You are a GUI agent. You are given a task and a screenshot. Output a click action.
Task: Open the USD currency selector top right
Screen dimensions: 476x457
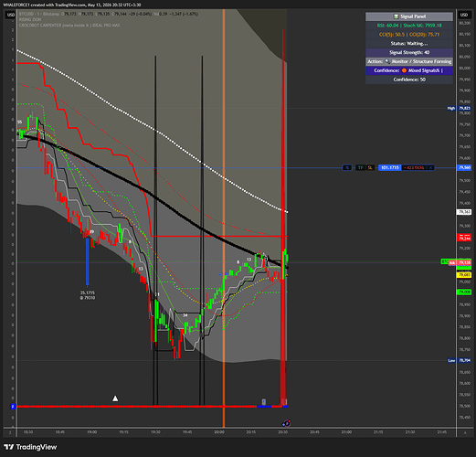[x=464, y=15]
